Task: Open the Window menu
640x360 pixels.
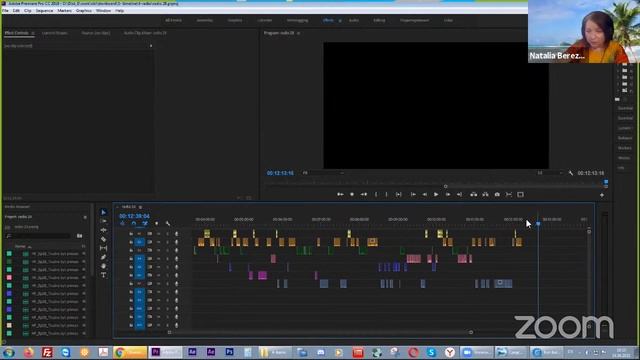Action: 103,11
